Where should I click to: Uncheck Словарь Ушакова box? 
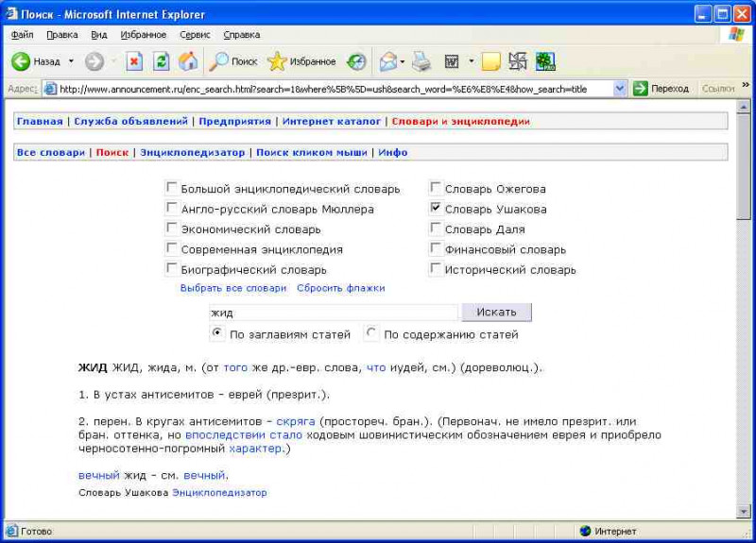pos(436,208)
